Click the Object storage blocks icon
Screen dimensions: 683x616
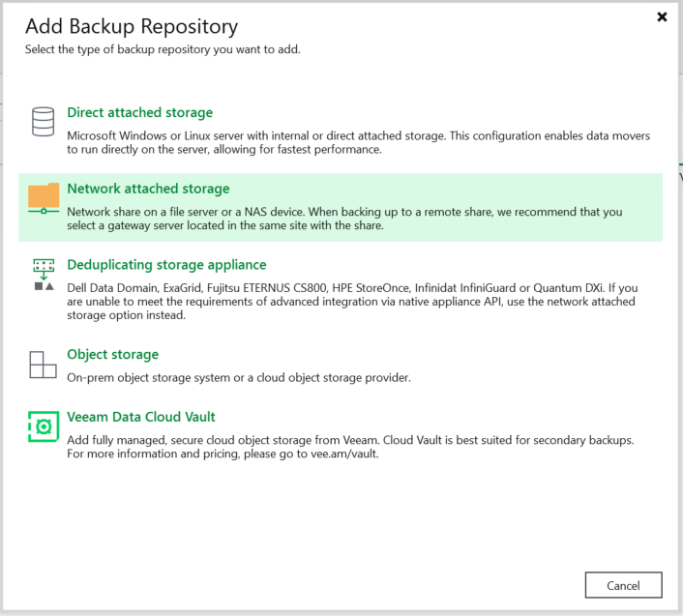44,365
